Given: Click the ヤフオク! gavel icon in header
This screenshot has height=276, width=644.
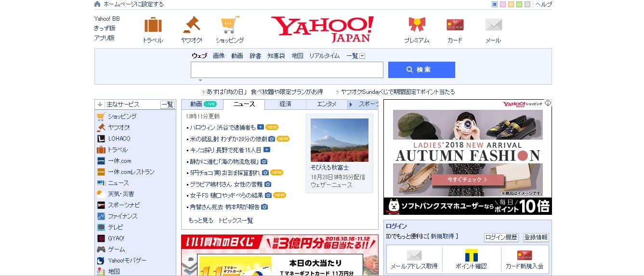Looking at the screenshot, I should (x=191, y=25).
